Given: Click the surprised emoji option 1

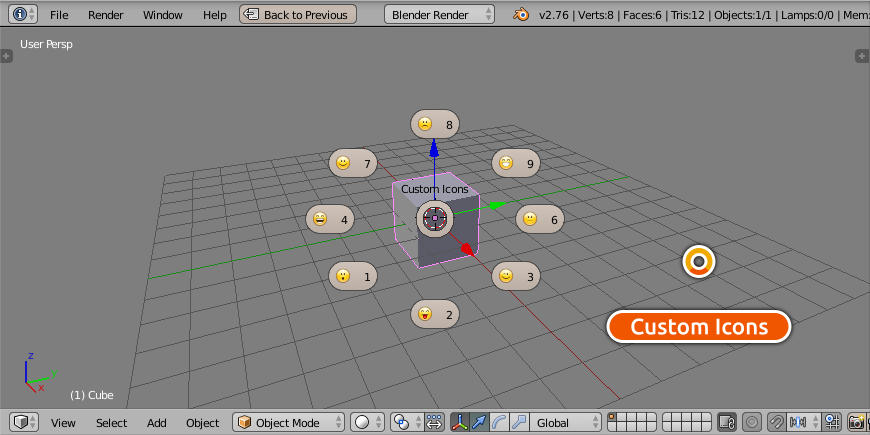Looking at the screenshot, I should pyautogui.click(x=353, y=276).
